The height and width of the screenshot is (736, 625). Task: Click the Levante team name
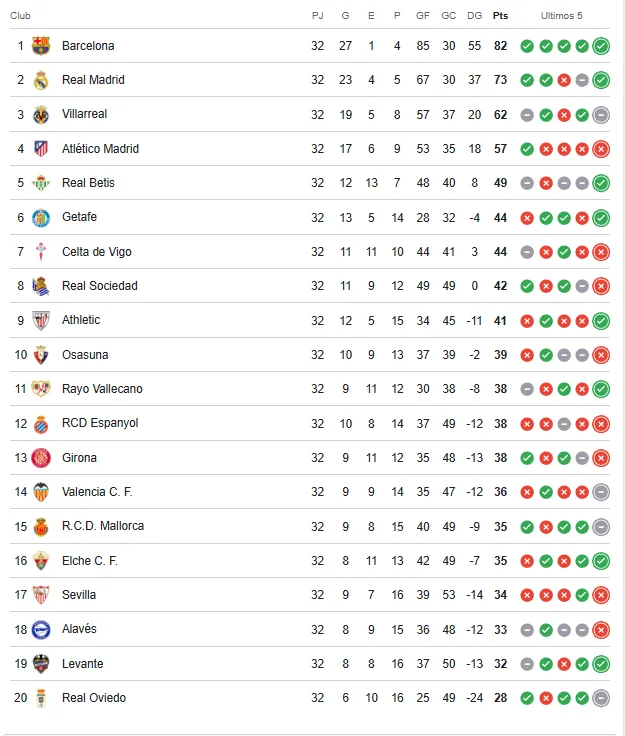click(x=82, y=664)
